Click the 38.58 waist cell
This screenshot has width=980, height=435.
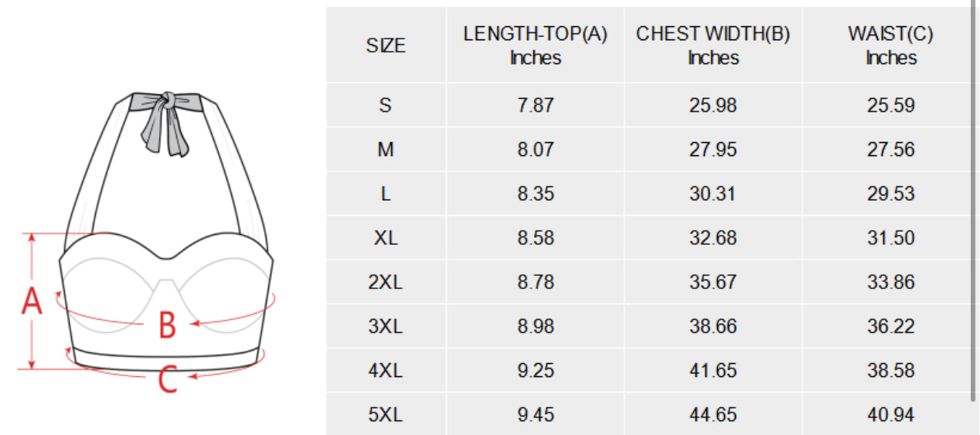pos(890,371)
